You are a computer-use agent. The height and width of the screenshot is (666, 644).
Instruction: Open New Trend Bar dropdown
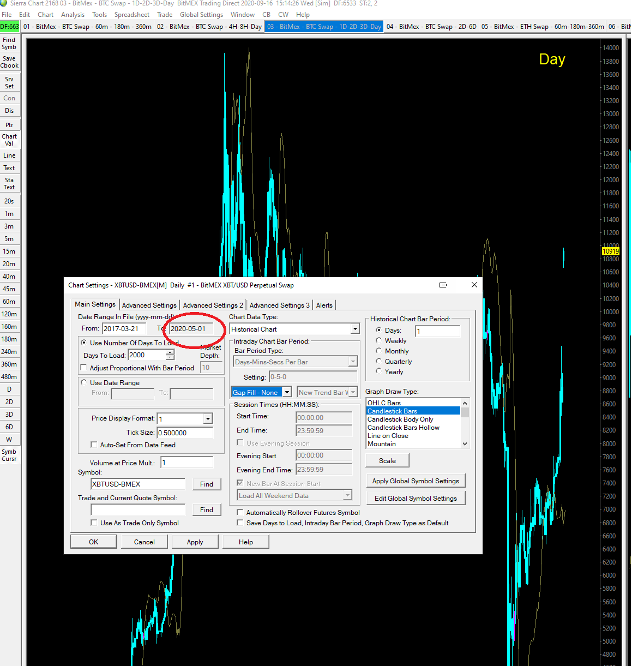353,392
